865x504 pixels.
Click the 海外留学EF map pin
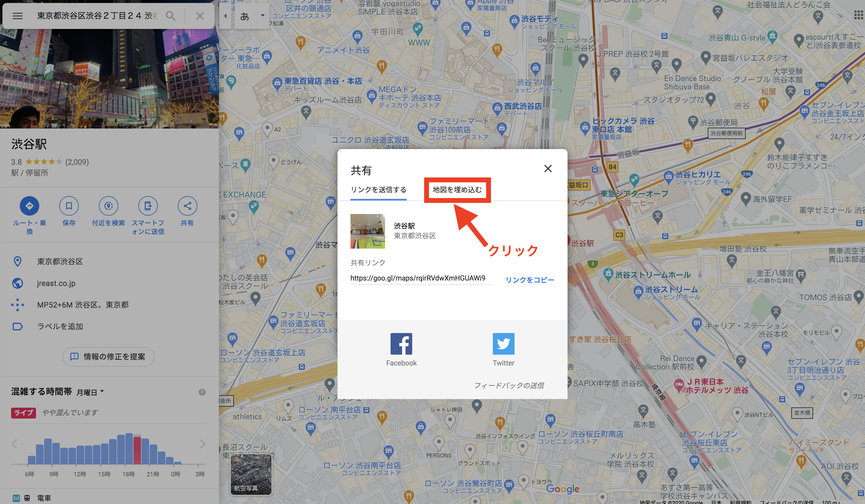745,199
